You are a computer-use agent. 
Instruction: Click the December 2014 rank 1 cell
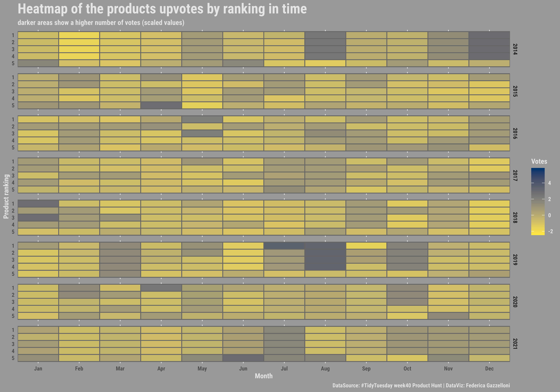[489, 35]
